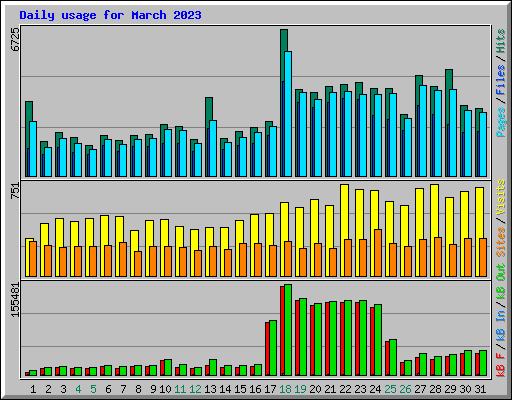The width and height of the screenshot is (512, 400).
Task: Select the day 3 label on x-axis
Action: [63, 389]
